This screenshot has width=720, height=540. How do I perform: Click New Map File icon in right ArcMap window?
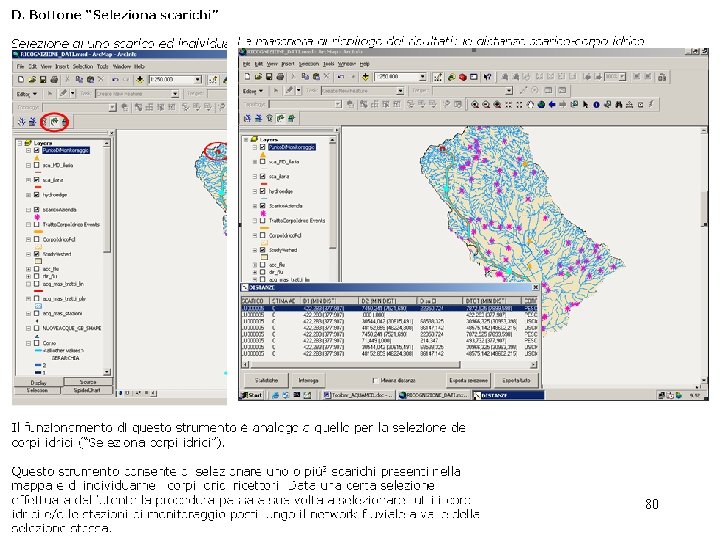(247, 77)
